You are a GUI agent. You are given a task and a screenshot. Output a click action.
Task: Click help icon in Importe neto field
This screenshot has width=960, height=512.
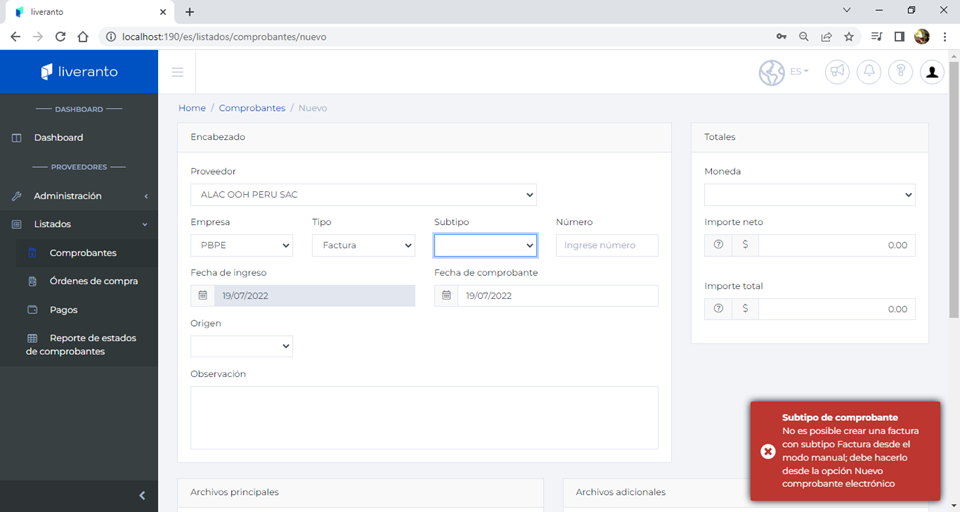click(x=719, y=244)
